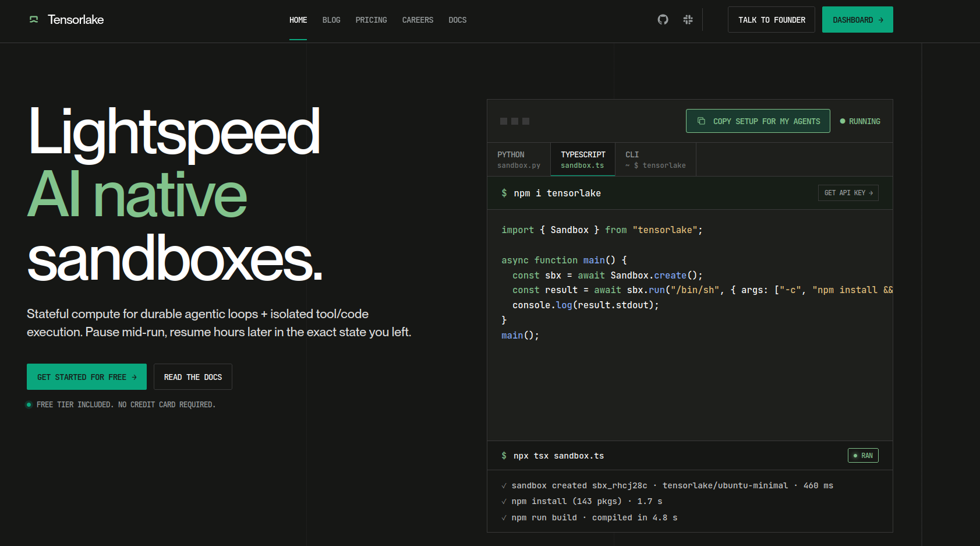Click TALK TO FOUNDER button

tap(772, 20)
